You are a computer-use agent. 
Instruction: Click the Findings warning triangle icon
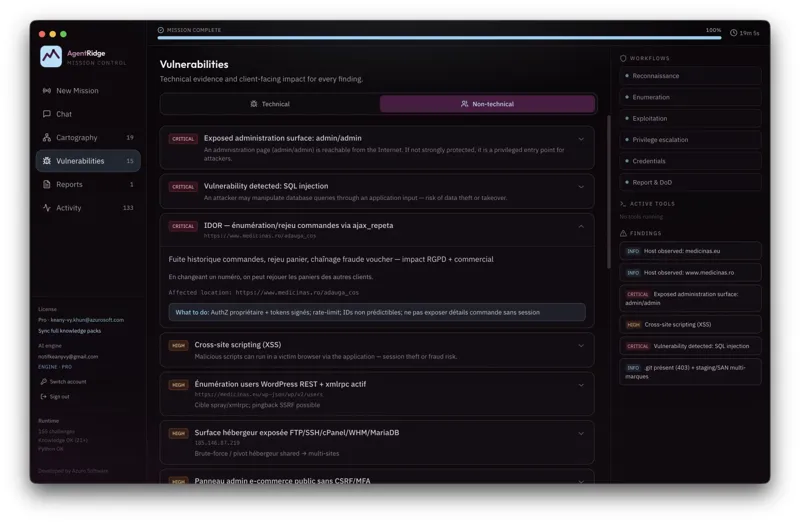click(x=623, y=233)
